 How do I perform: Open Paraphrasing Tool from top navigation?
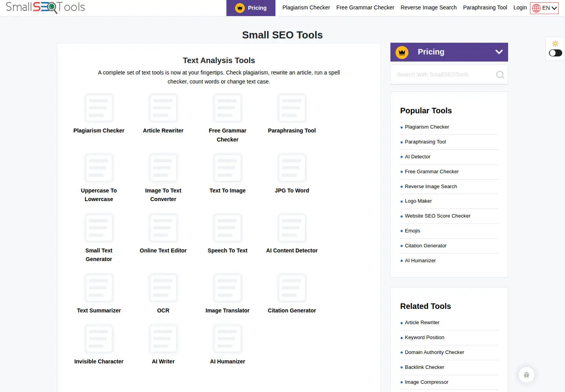pos(485,7)
